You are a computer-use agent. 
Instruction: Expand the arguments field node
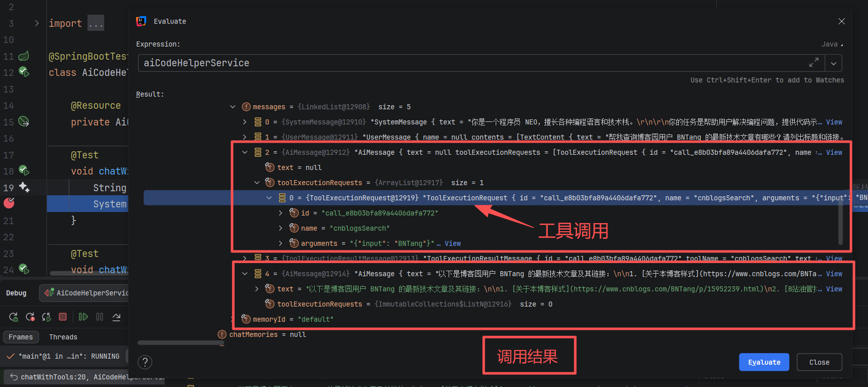281,243
